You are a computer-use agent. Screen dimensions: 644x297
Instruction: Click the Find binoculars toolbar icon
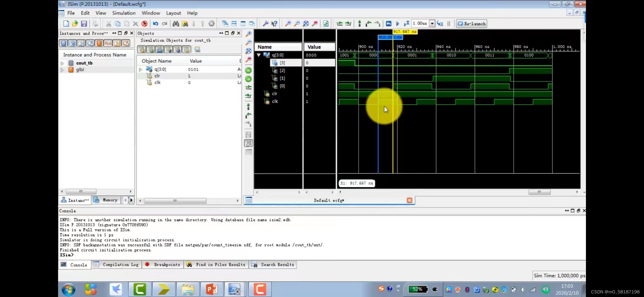click(x=176, y=24)
